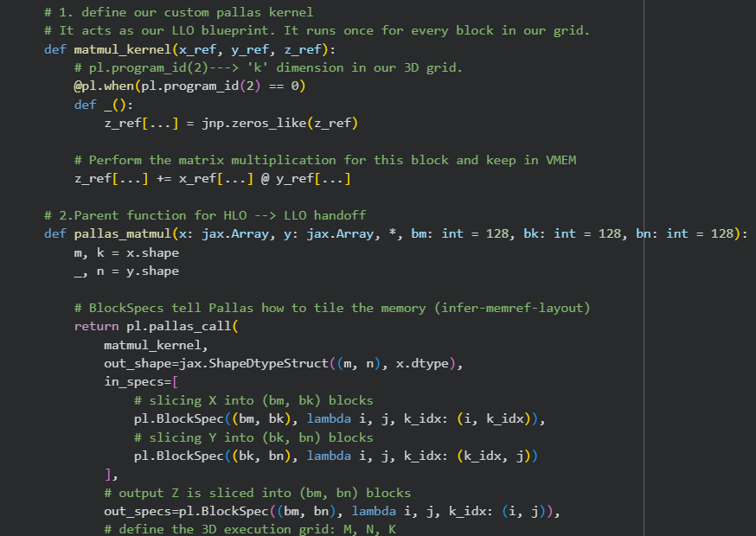Click the comment 'Perform the matrix multiplication' line
The image size is (756, 536).
coord(325,160)
